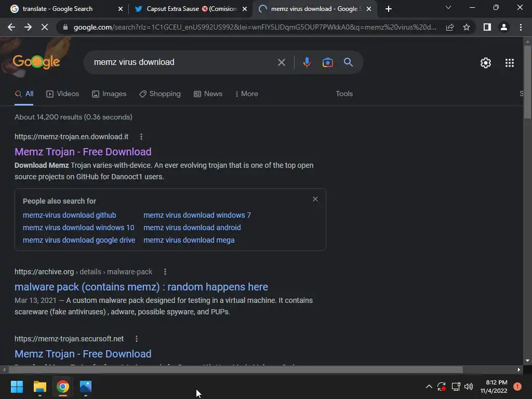Select the All results tab
The height and width of the screenshot is (399, 532).
pos(24,94)
